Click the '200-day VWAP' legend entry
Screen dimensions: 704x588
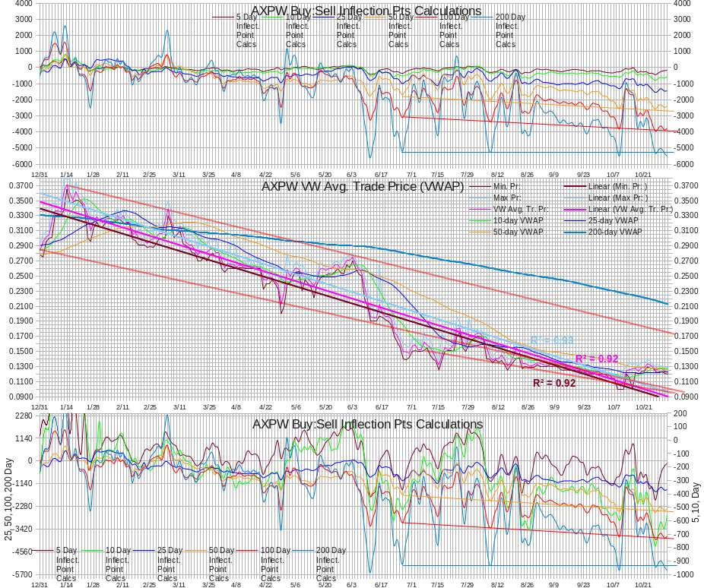point(603,232)
